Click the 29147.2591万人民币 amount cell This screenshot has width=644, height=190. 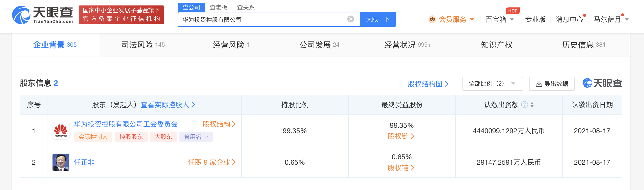tap(509, 162)
